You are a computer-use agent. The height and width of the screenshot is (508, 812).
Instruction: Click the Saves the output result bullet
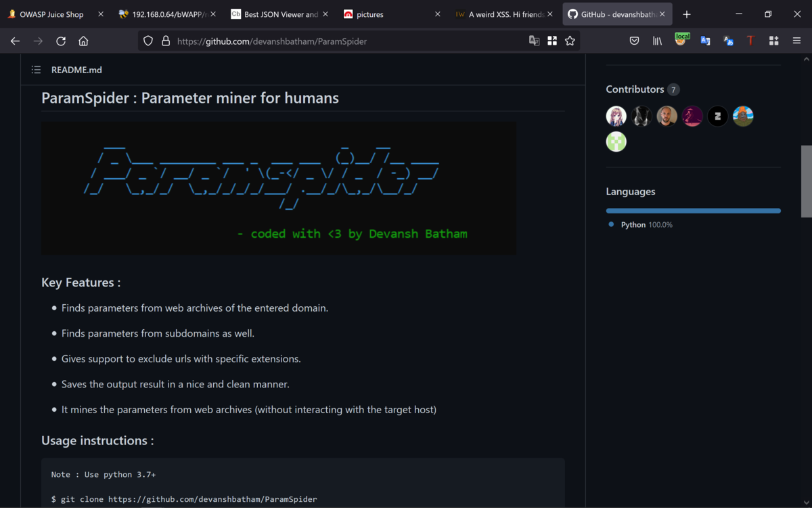175,384
